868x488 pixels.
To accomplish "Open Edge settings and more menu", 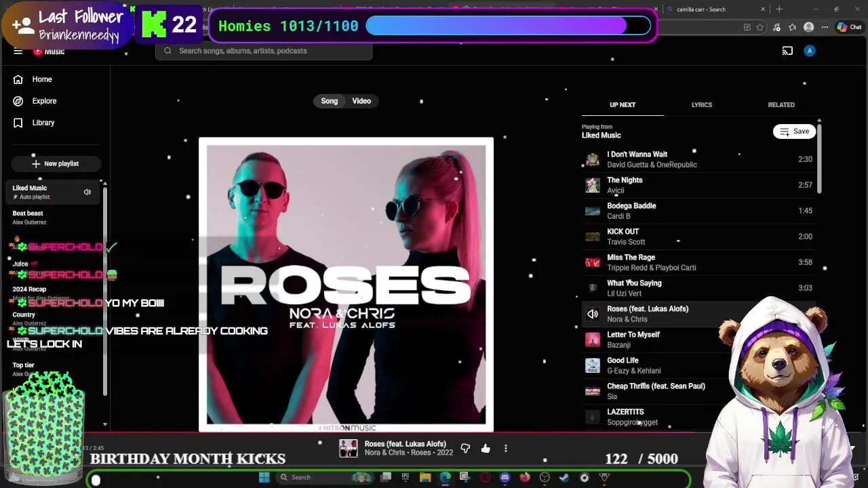I will tap(825, 27).
